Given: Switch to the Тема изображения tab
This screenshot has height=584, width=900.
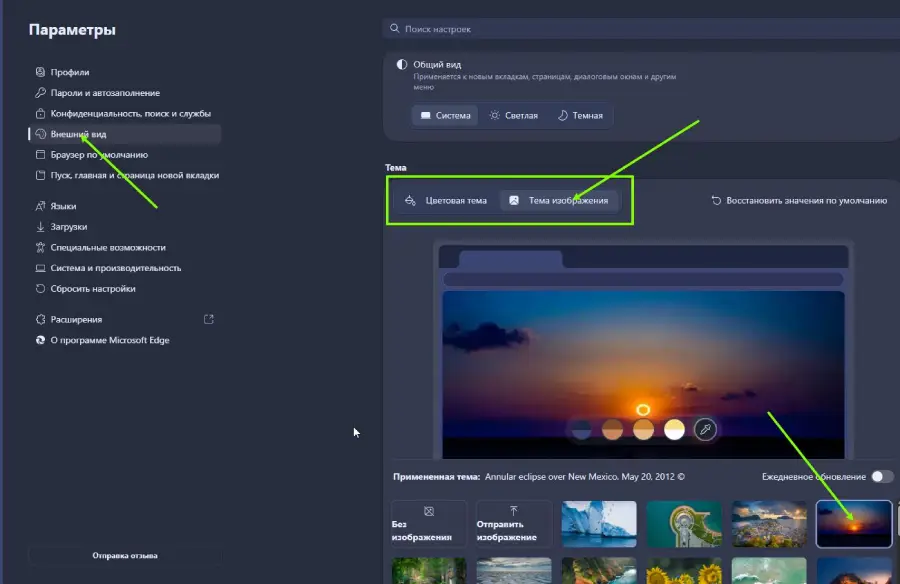Looking at the screenshot, I should coord(560,200).
